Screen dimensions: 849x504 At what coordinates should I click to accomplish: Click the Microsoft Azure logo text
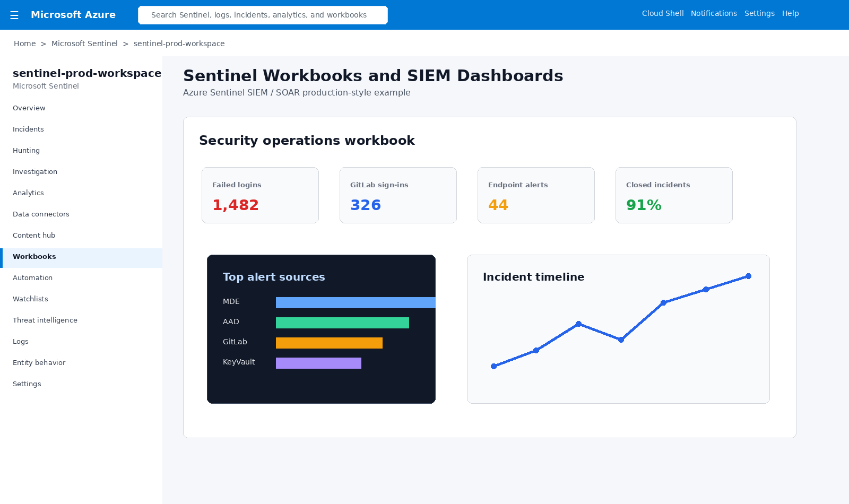[73, 15]
